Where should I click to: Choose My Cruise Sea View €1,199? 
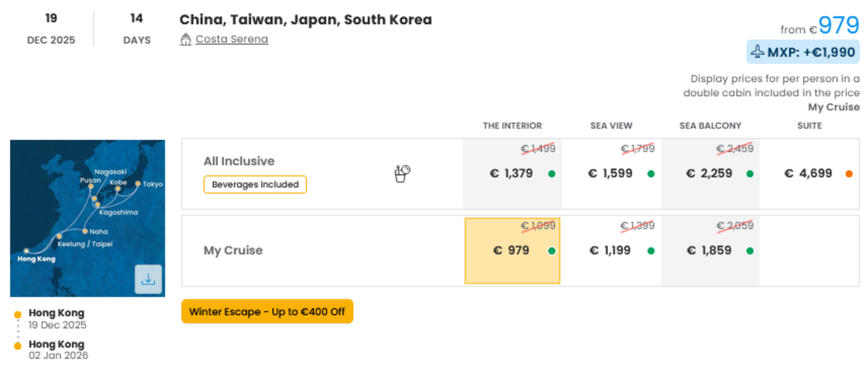[x=611, y=250]
